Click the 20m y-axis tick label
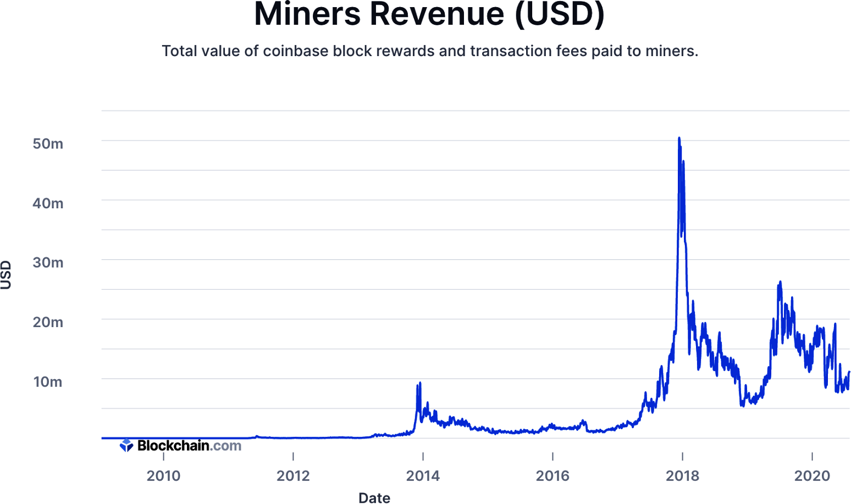The height and width of the screenshot is (504, 851). (48, 322)
